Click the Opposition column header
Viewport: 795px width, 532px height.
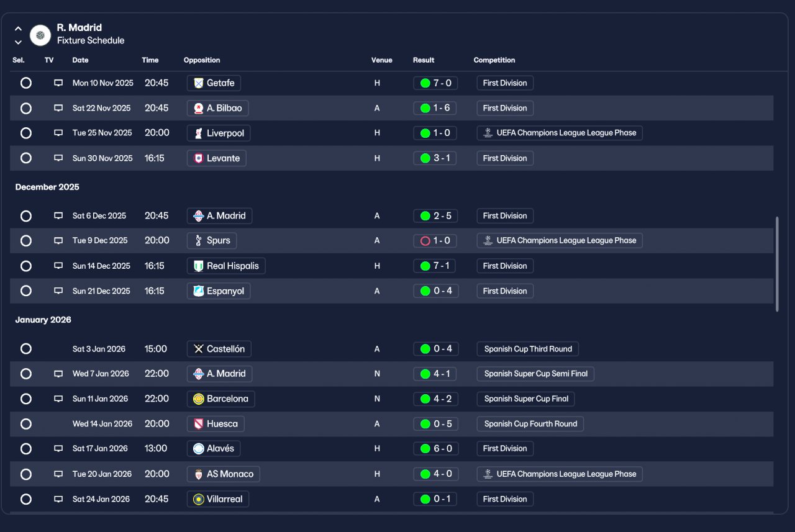202,60
